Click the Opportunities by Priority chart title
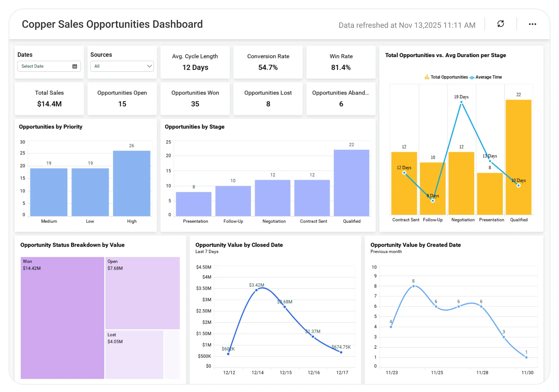The image size is (559, 392). point(51,127)
